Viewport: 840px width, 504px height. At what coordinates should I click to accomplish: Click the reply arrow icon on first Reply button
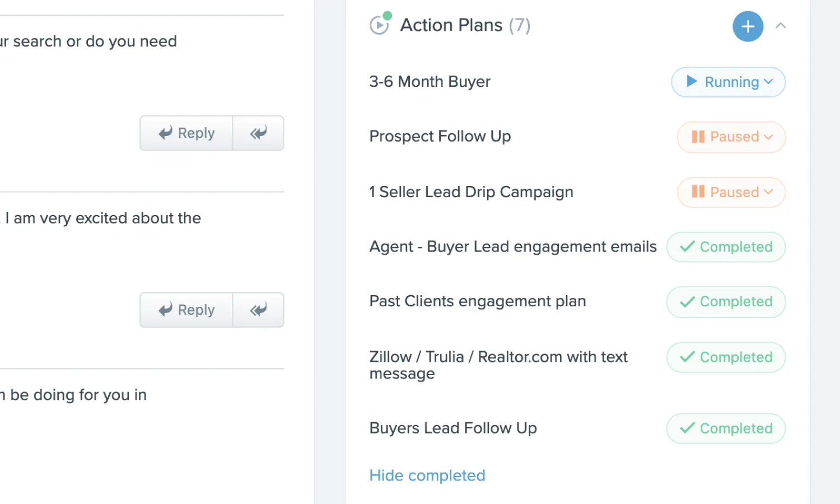pos(165,133)
